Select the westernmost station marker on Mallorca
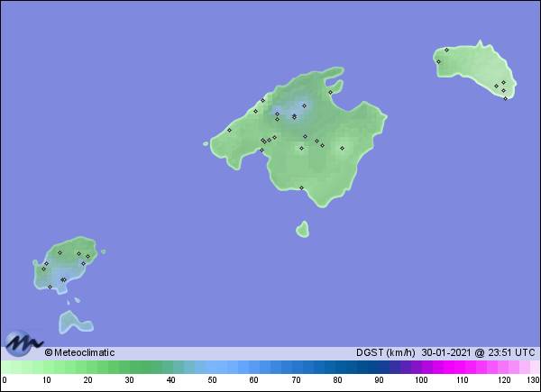This screenshot has height=392, width=541. coord(229,131)
